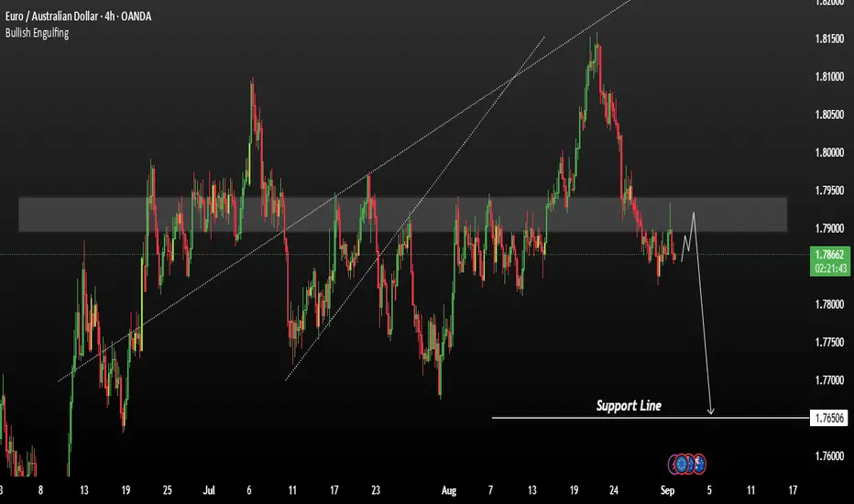Click the '8' date label on the time axis
The width and height of the screenshot is (854, 504).
click(40, 490)
